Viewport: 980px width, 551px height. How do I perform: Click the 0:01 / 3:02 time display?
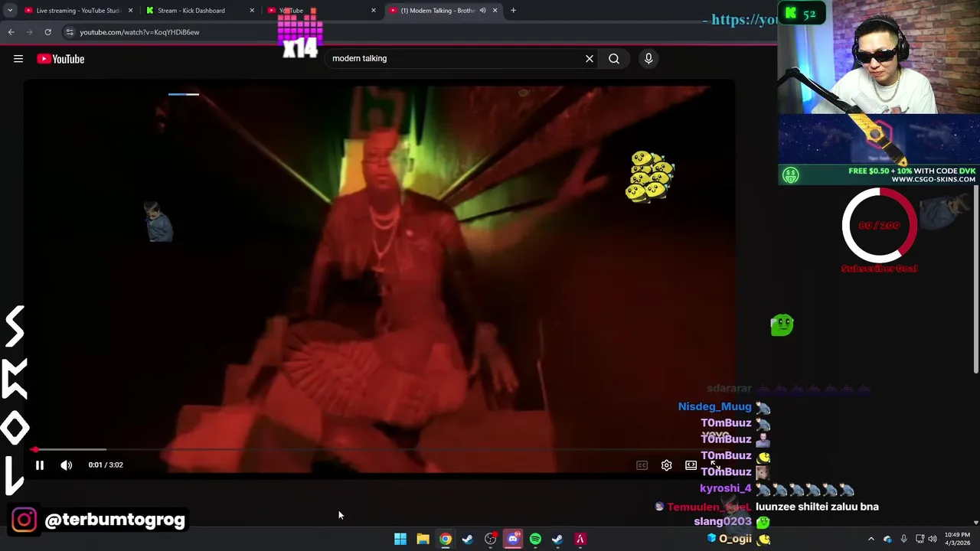tap(106, 465)
